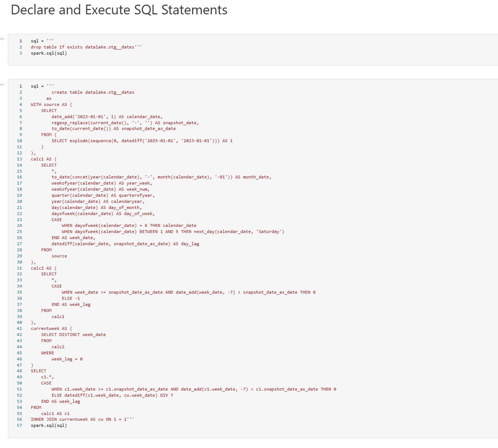Place cursor on week_lag = 0 line
The width and height of the screenshot is (498, 448).
[x=67, y=359]
